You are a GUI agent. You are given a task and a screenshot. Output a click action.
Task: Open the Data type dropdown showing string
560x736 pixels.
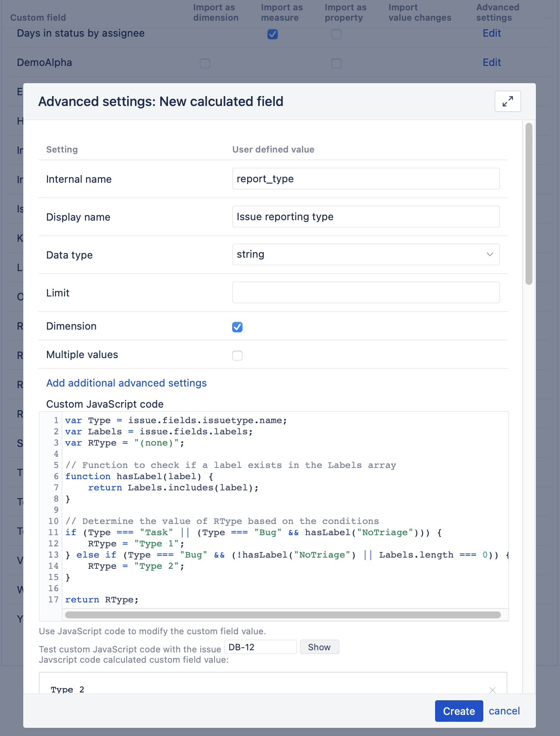tap(366, 254)
